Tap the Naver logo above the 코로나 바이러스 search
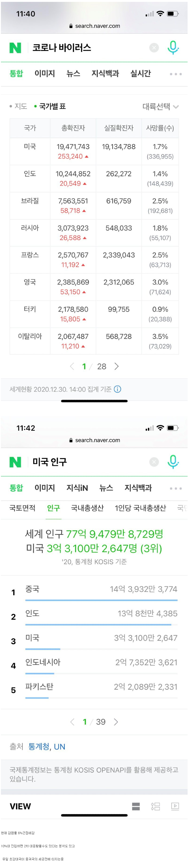 click(x=15, y=48)
